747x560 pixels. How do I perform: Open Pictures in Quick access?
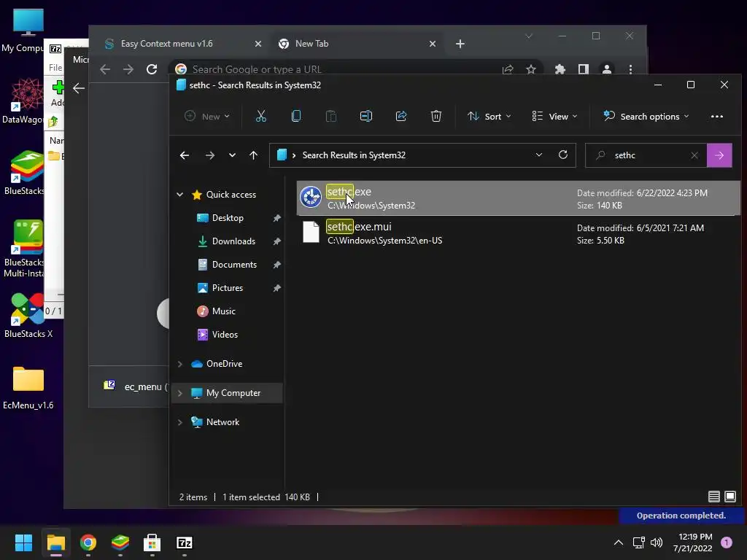pyautogui.click(x=228, y=287)
